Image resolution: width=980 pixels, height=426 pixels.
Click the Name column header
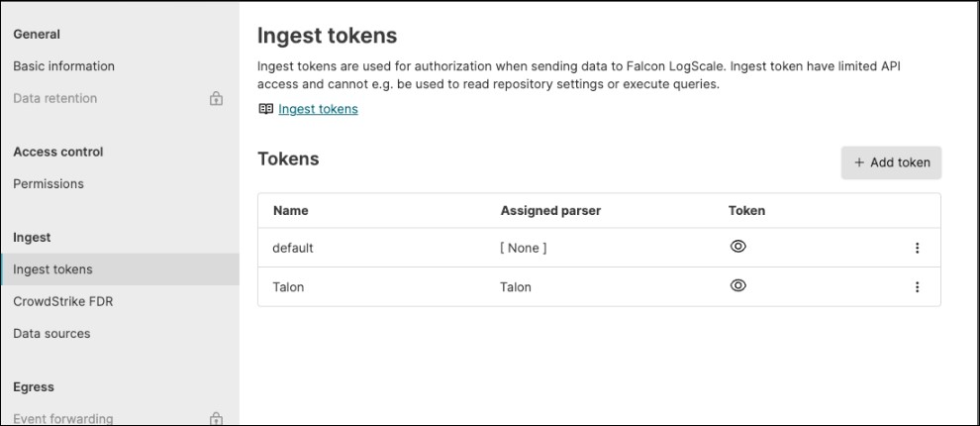(x=291, y=211)
